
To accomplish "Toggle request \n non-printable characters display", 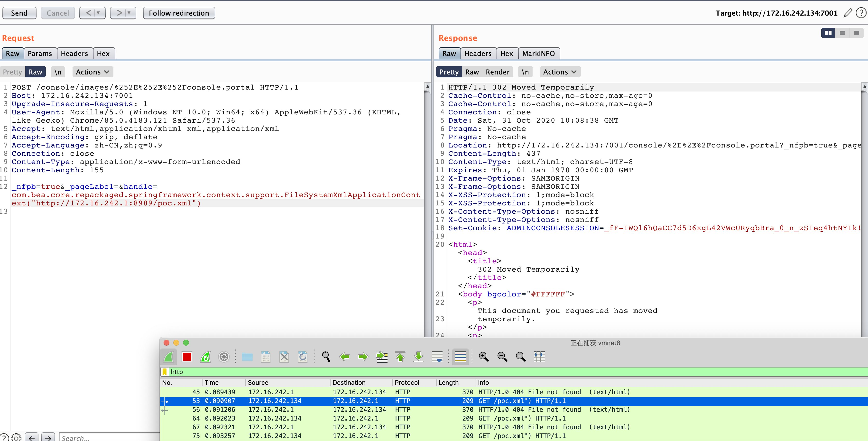I will coord(58,72).
